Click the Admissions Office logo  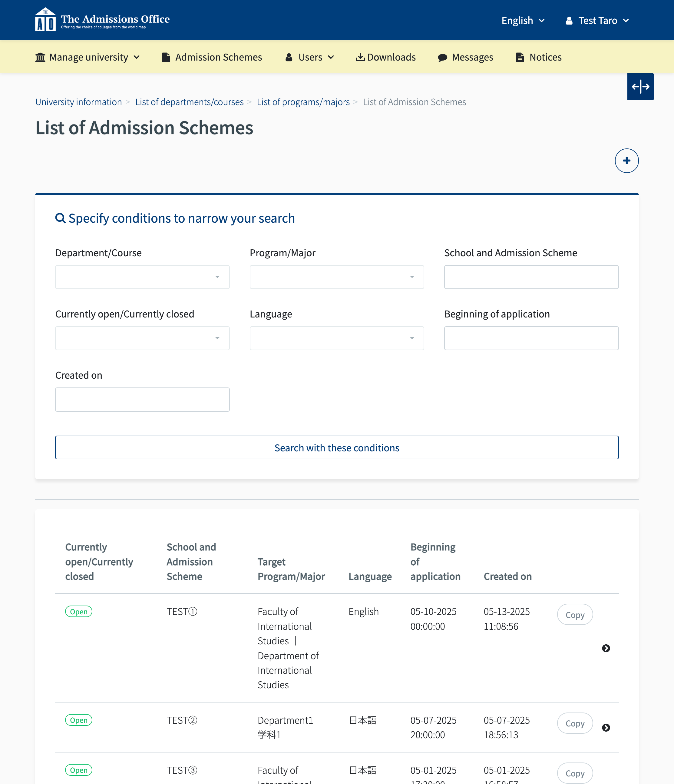pyautogui.click(x=102, y=20)
